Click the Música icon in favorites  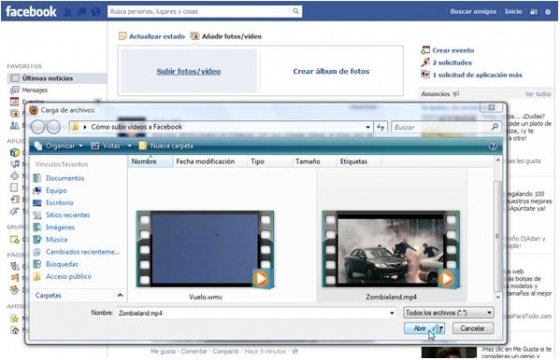pyautogui.click(x=37, y=239)
